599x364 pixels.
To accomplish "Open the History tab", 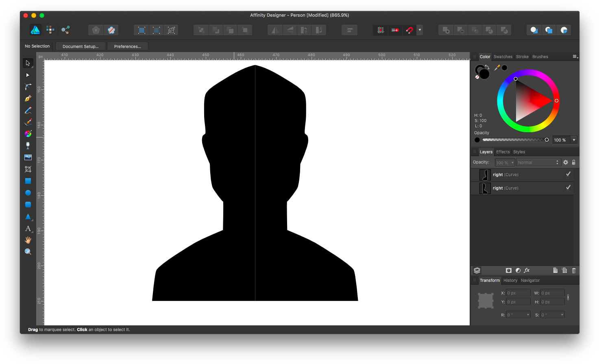I will point(510,280).
